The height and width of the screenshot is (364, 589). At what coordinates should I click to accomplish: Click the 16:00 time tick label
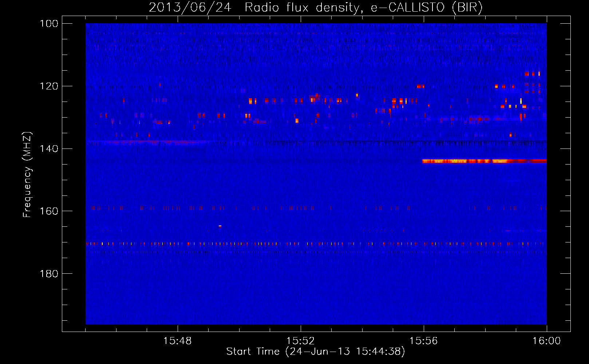(x=546, y=341)
